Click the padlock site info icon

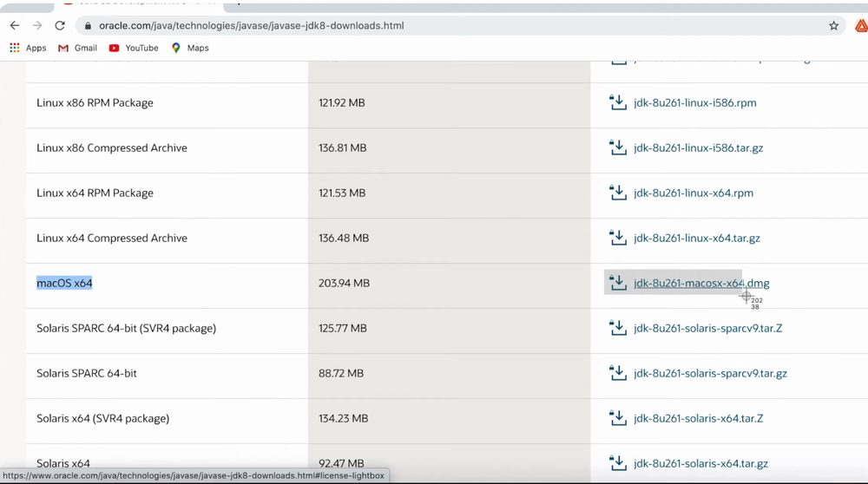88,26
